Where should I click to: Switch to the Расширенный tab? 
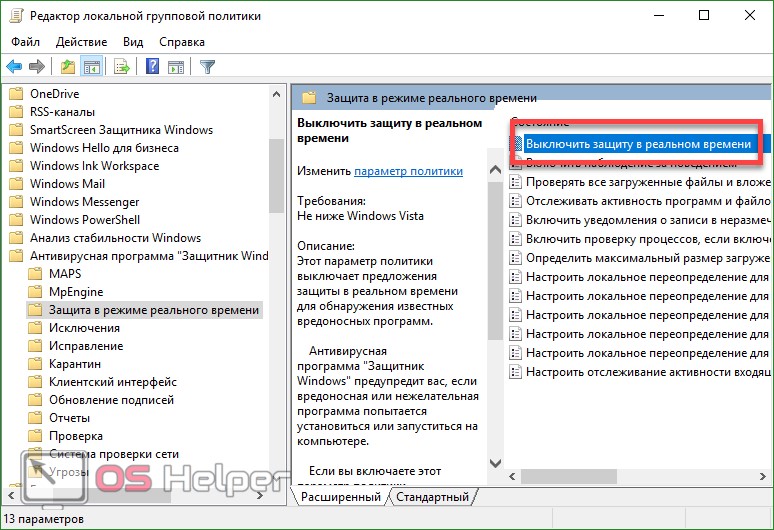(x=342, y=497)
